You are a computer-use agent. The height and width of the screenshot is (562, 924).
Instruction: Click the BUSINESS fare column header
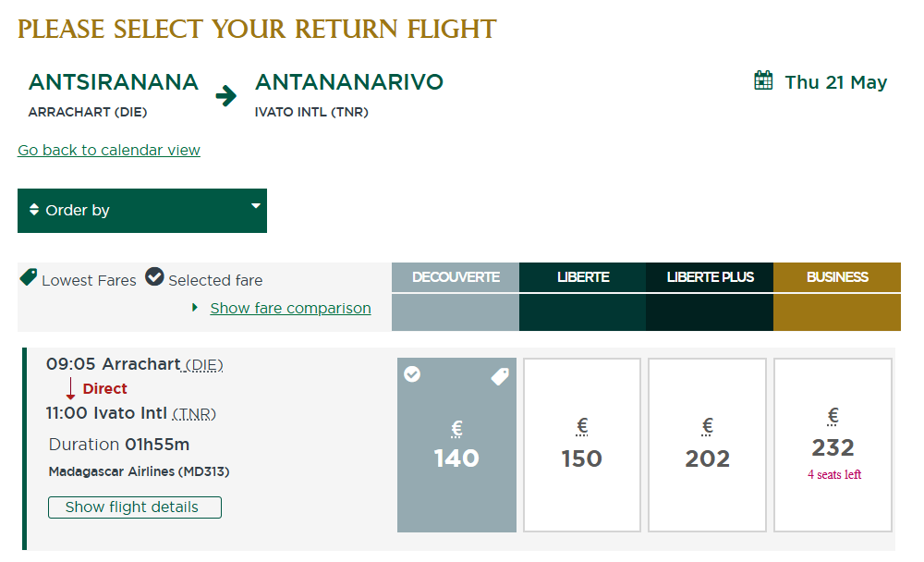837,277
